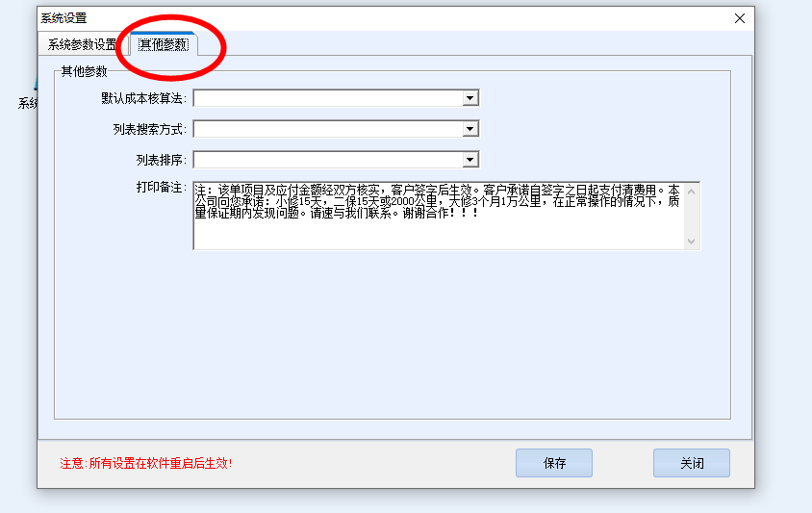Open the 默认成本核算法 dropdown
The image size is (812, 513).
point(469,98)
